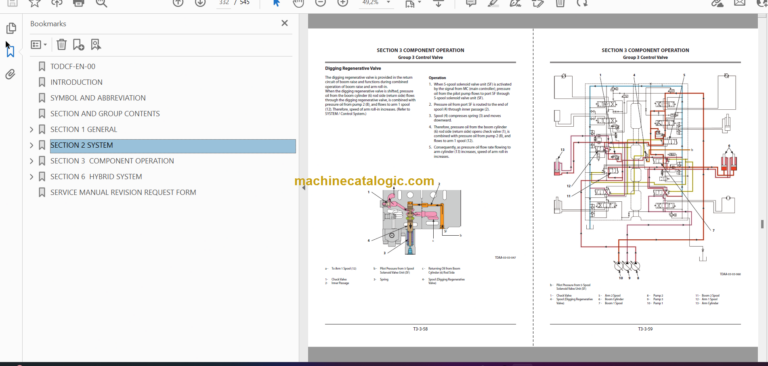
Task: Go to next page arrow
Action: click(200, 2)
